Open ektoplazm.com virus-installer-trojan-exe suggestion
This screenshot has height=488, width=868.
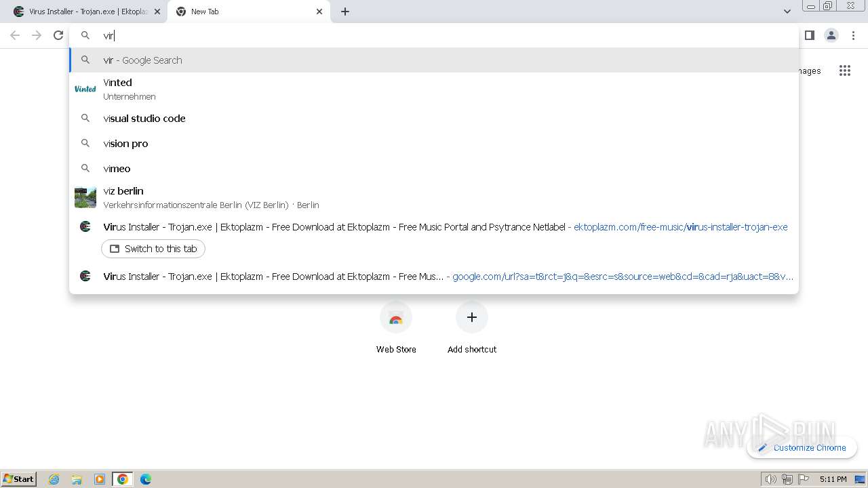434,226
